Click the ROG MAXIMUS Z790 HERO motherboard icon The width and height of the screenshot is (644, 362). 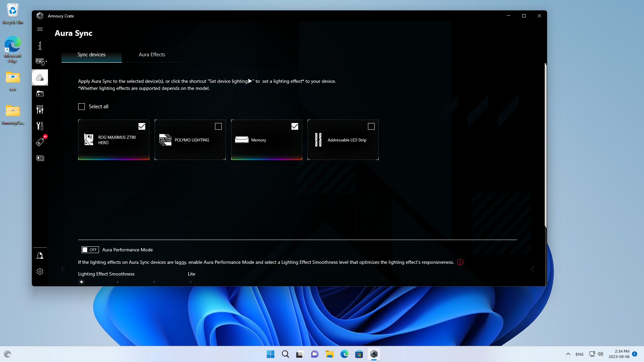click(89, 140)
